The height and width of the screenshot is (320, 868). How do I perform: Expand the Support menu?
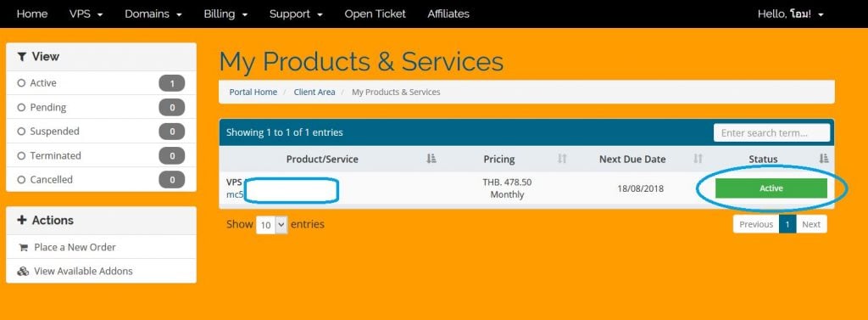point(296,14)
